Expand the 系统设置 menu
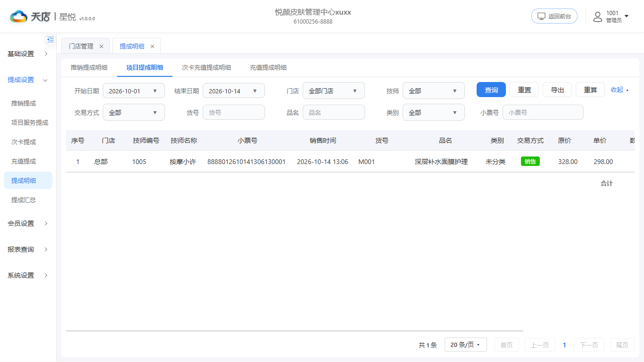The width and height of the screenshot is (644, 362). (28, 275)
